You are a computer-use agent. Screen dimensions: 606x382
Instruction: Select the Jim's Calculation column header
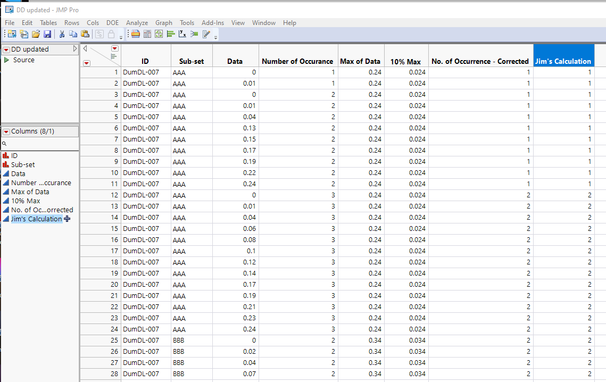pyautogui.click(x=563, y=55)
